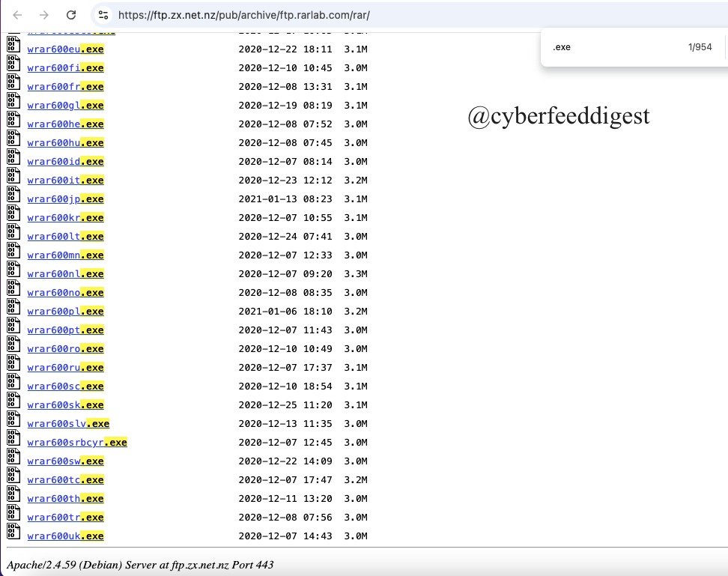Reload the page
Screen dimensions: 728x576
click(x=71, y=15)
